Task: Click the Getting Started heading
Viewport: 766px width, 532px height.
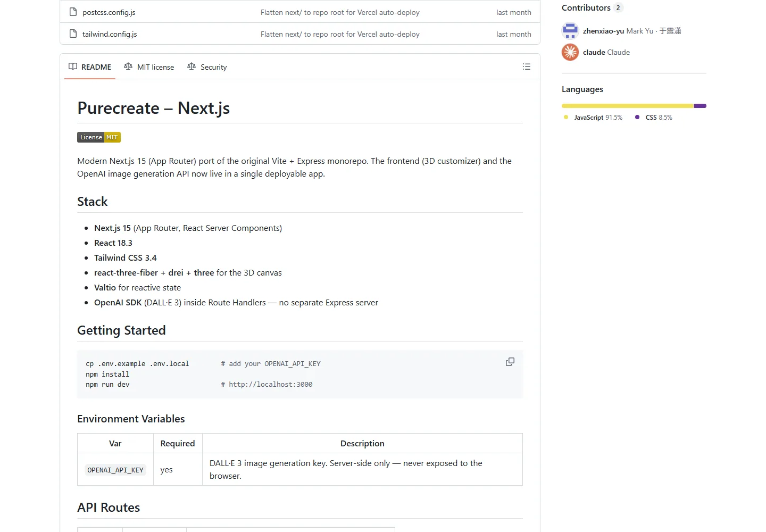Action: click(x=121, y=330)
